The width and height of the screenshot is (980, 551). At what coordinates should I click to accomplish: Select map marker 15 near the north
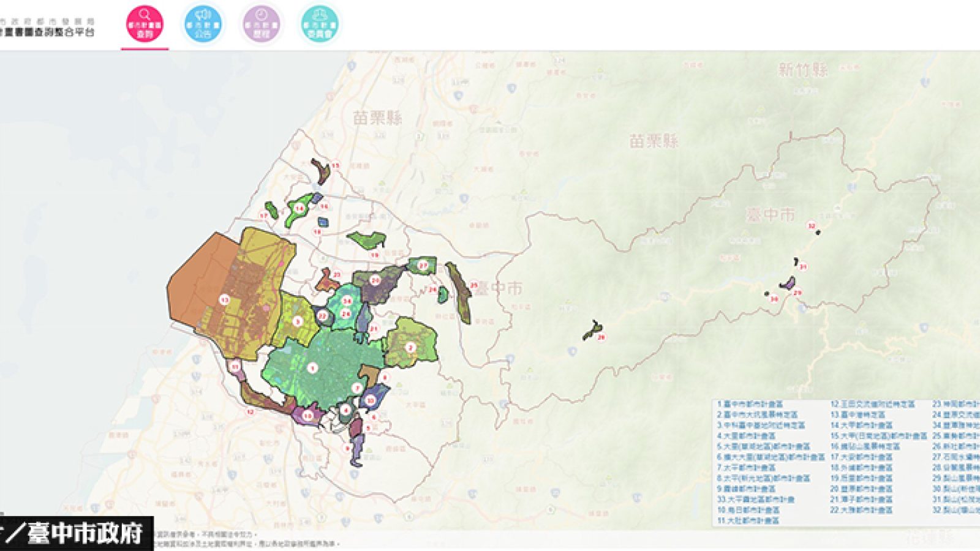335,166
